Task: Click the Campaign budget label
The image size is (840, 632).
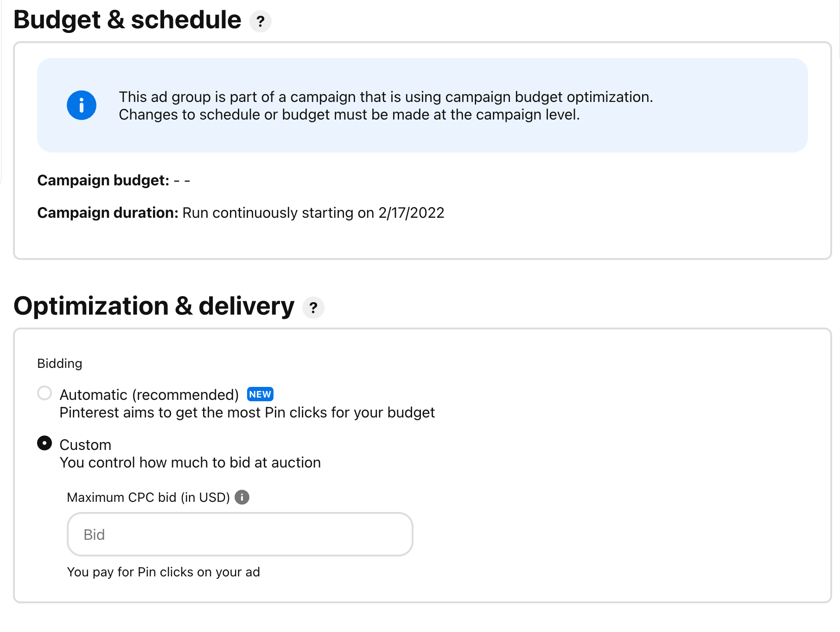Action: (103, 180)
